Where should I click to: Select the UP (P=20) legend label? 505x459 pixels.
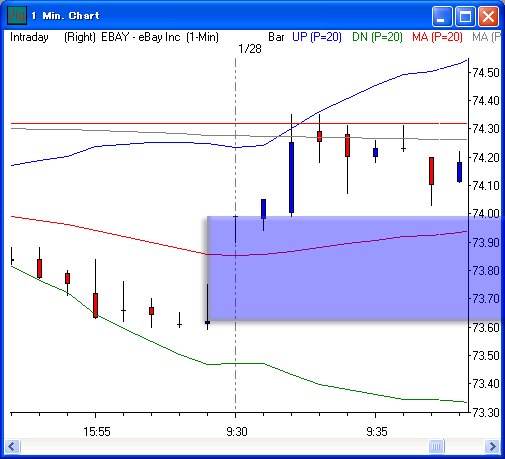click(317, 37)
